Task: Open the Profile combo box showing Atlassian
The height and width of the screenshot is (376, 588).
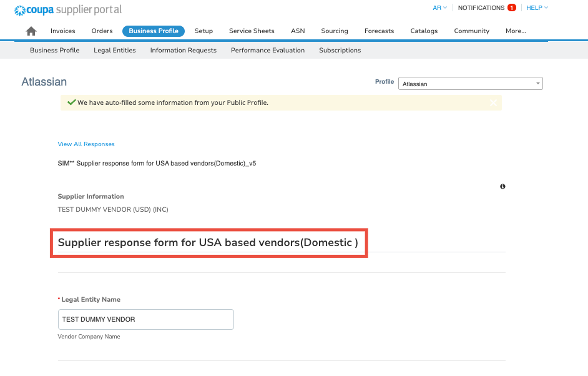Action: 470,84
